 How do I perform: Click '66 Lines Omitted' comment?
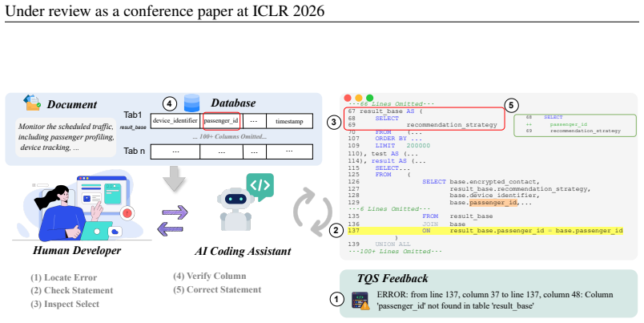[391, 104]
